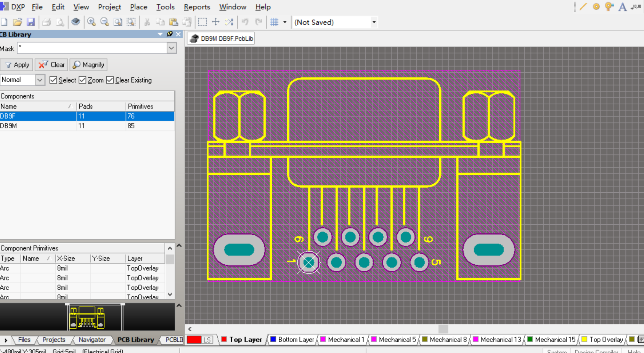Image resolution: width=644 pixels, height=353 pixels.
Task: Click the Cut scissors icon
Action: 147,22
